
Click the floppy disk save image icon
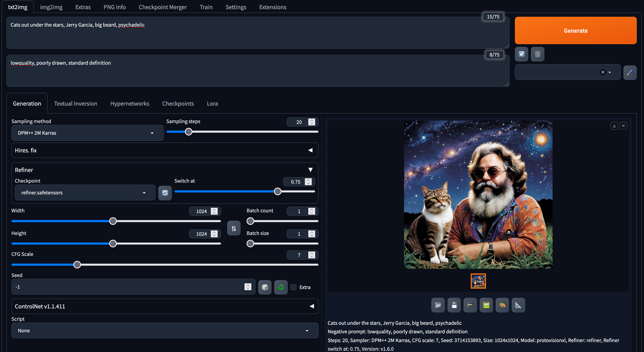454,305
